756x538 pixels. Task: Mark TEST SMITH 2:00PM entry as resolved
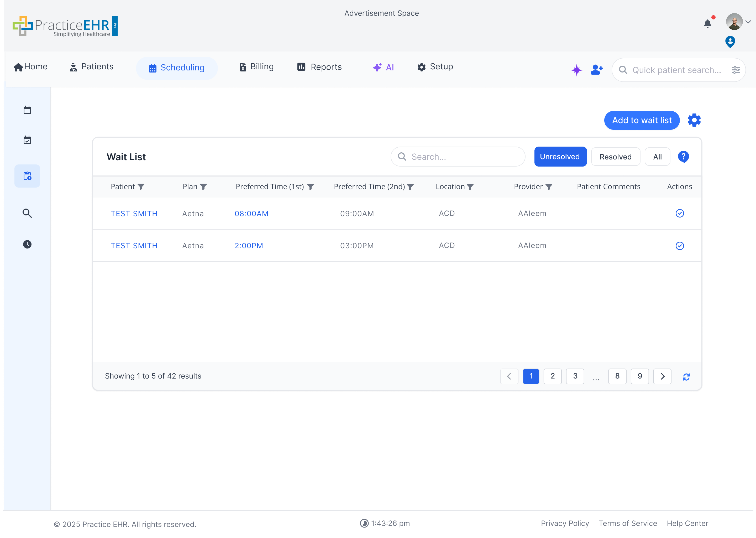tap(680, 246)
